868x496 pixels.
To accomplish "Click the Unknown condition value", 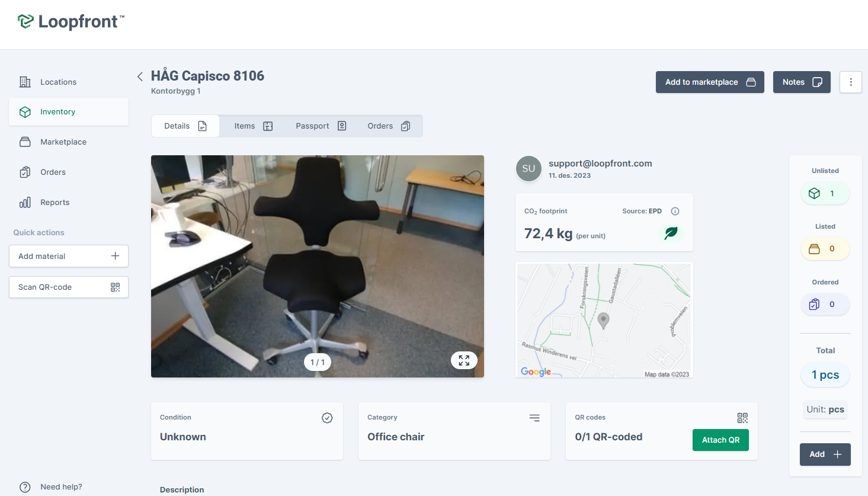I will click(183, 437).
